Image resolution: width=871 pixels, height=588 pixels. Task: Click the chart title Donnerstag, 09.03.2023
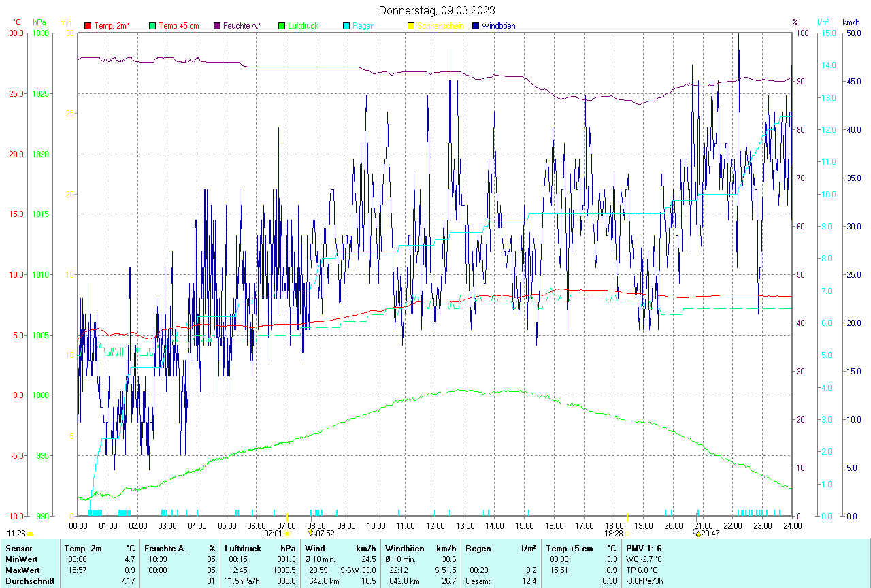437,10
